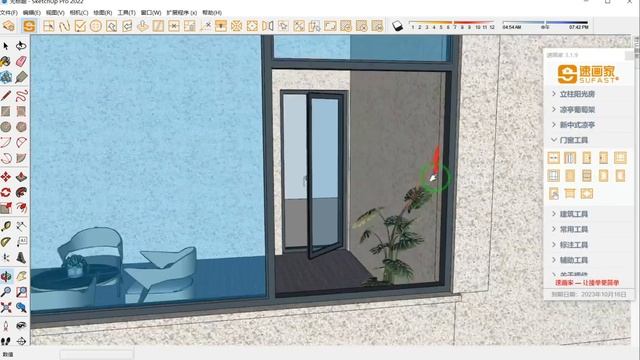This screenshot has height=360, width=640.
Task: Select the Text label tool
Action: click(21, 242)
